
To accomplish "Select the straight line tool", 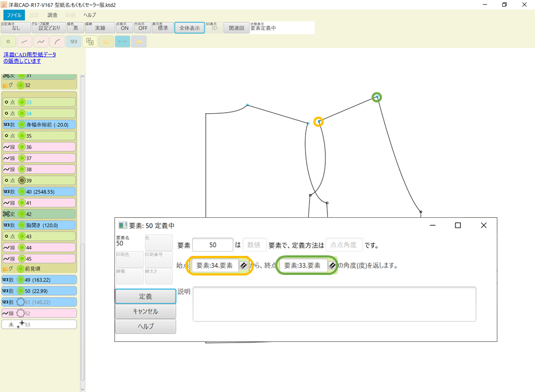I will coord(23,41).
